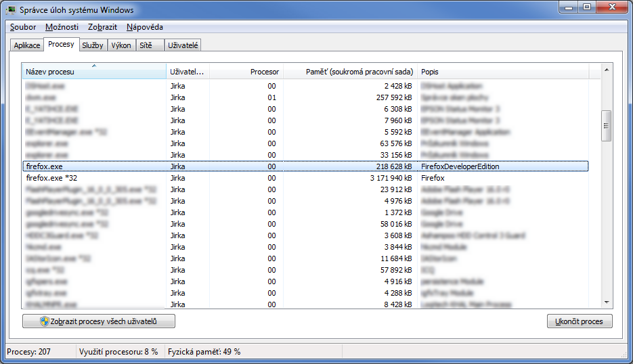Switch to the Sítě tab

(146, 45)
